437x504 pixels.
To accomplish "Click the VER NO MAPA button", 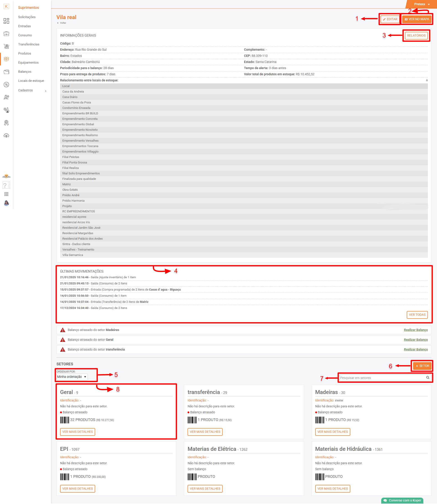I will (x=417, y=19).
